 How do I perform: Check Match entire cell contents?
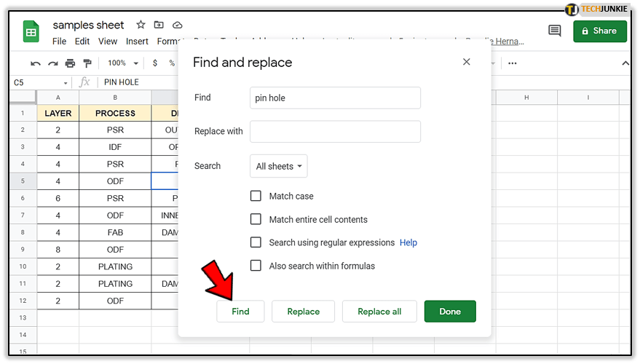pyautogui.click(x=256, y=219)
